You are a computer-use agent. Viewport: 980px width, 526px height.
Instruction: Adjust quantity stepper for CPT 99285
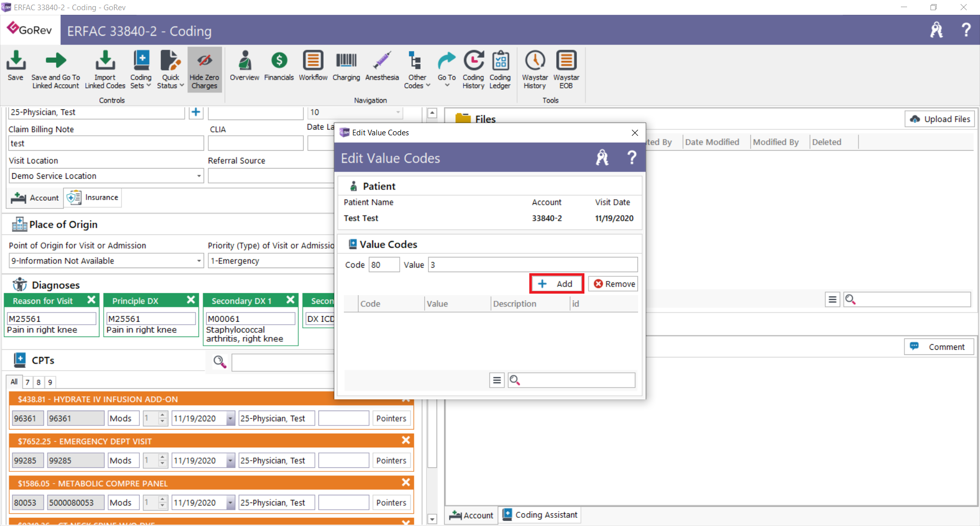click(162, 461)
